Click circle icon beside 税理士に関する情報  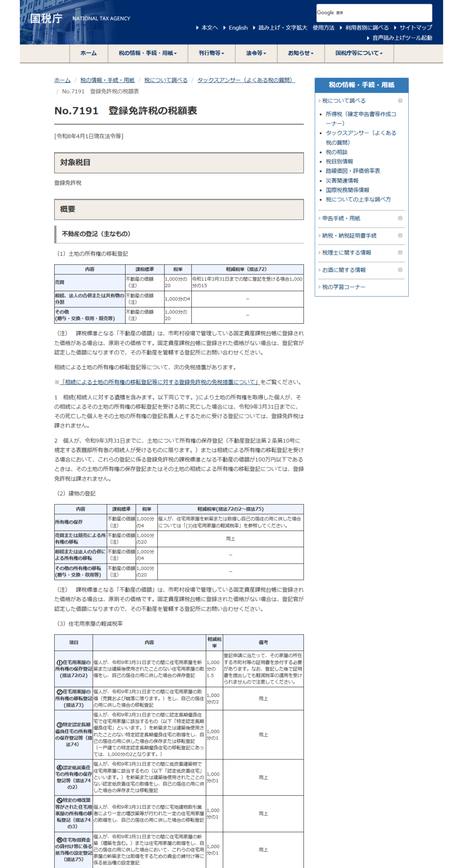[x=400, y=252]
